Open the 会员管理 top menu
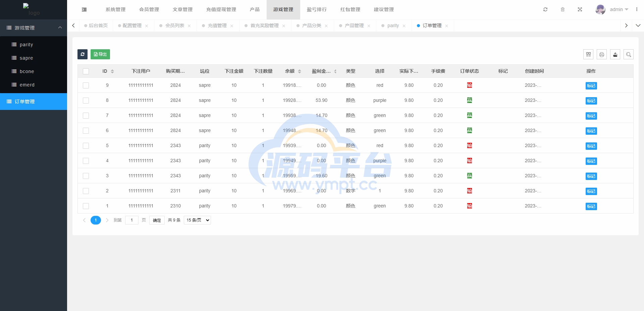Image resolution: width=644 pixels, height=311 pixels. (x=149, y=9)
